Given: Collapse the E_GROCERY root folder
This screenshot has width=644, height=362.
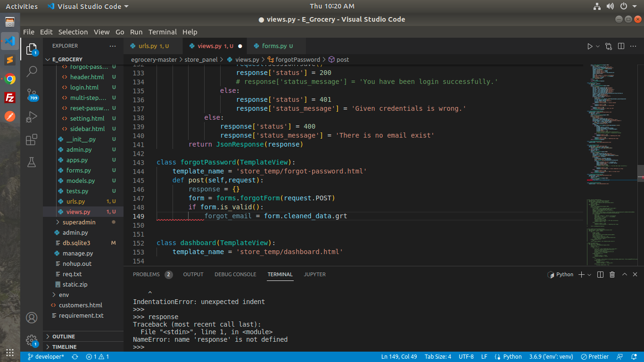Looking at the screenshot, I should click(x=67, y=59).
